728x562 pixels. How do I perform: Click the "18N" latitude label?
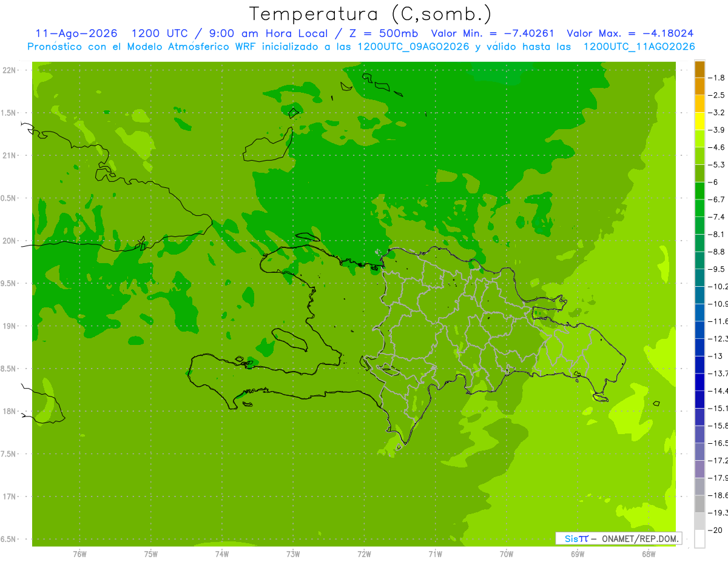pyautogui.click(x=9, y=411)
